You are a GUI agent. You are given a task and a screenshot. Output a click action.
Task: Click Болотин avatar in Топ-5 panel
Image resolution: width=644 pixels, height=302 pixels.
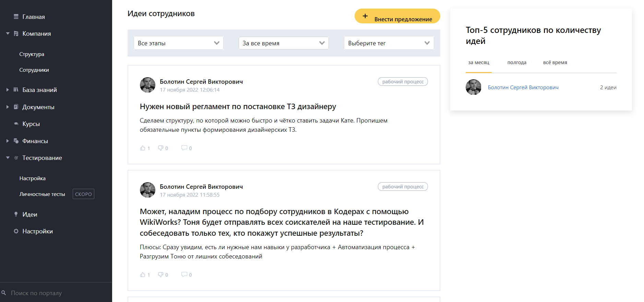tap(474, 87)
